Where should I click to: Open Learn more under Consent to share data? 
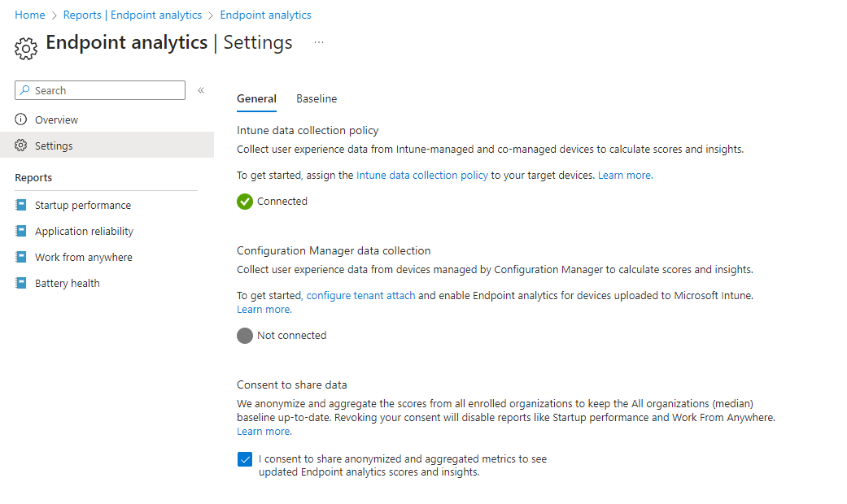point(263,432)
